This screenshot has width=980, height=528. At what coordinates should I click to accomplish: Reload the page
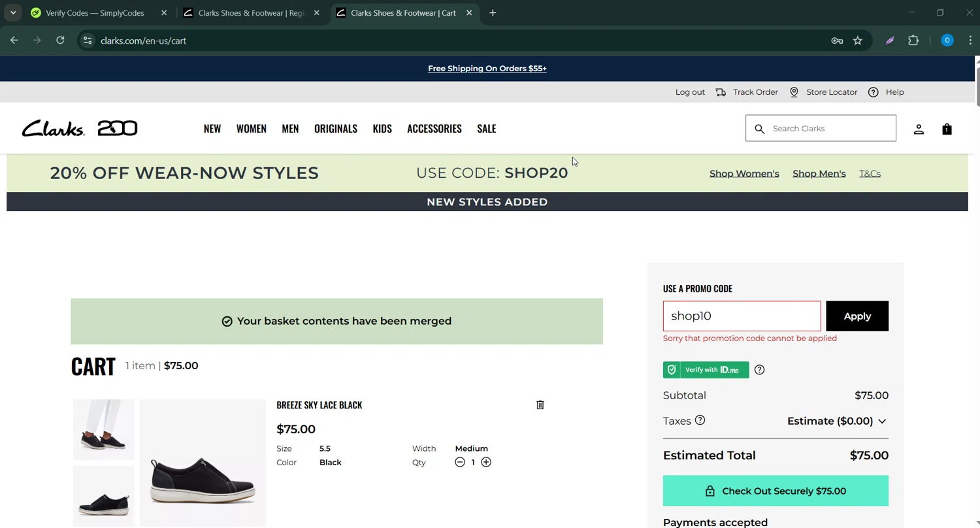coord(60,41)
